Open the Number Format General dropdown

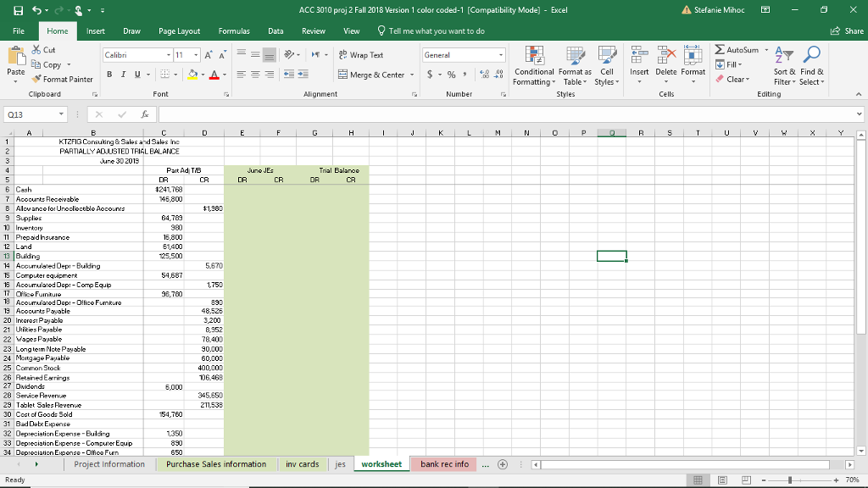tap(501, 55)
